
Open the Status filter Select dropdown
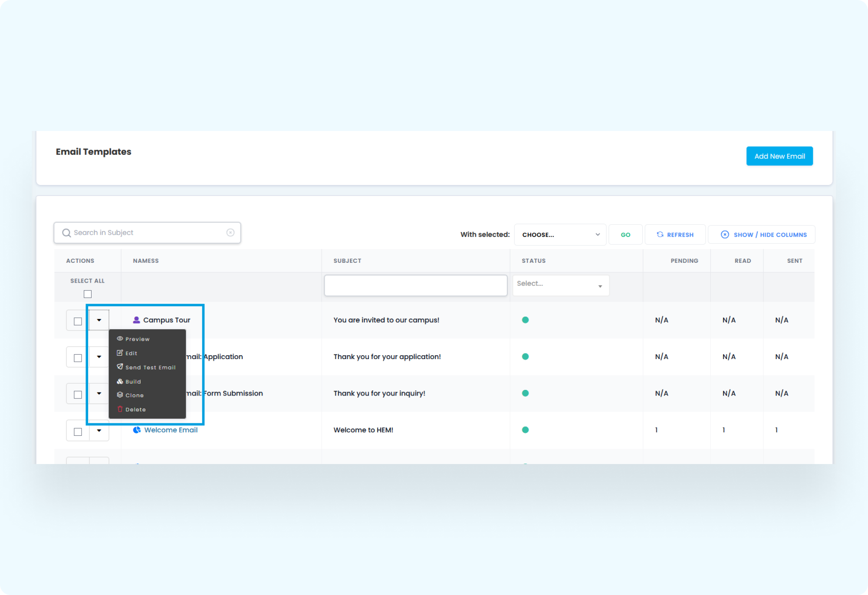pos(560,285)
